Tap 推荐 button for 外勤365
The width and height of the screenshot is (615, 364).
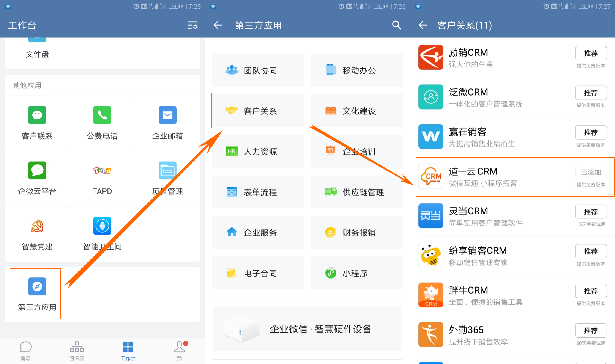[591, 330]
